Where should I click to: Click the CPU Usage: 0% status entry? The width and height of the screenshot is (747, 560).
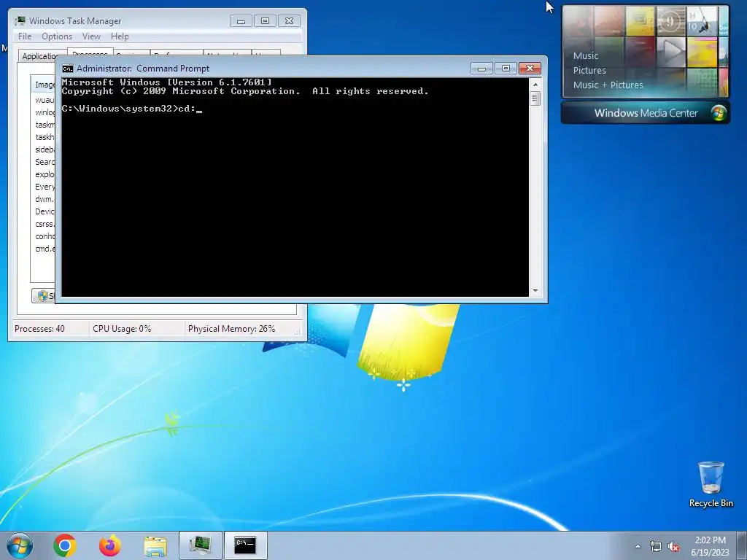(x=122, y=329)
